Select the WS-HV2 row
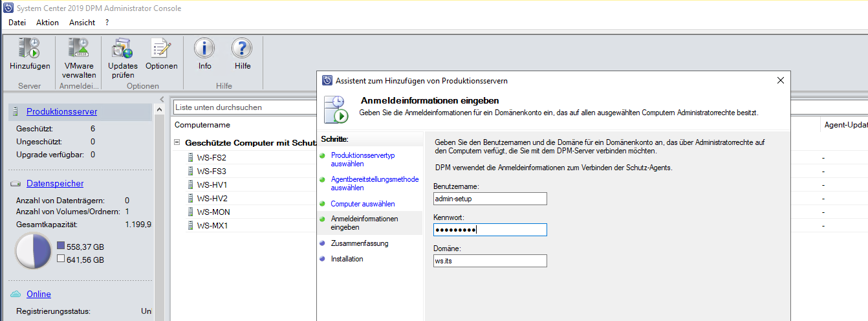This screenshot has height=321, width=868. tap(212, 198)
